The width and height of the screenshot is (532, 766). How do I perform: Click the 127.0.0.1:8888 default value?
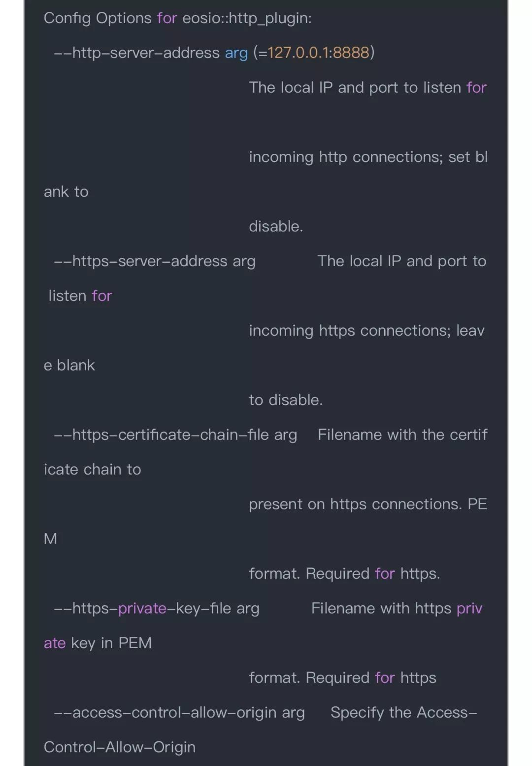(318, 53)
